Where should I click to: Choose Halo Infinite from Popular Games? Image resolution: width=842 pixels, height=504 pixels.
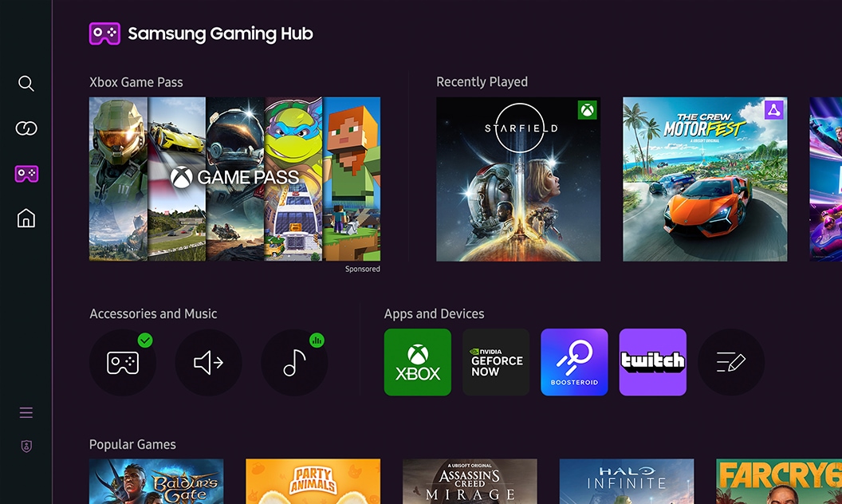[626, 482]
